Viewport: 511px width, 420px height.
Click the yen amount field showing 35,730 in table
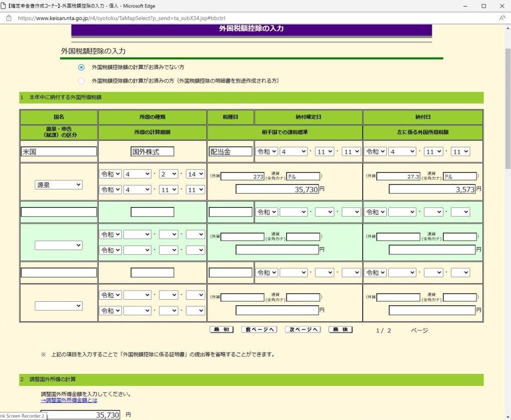pos(277,189)
